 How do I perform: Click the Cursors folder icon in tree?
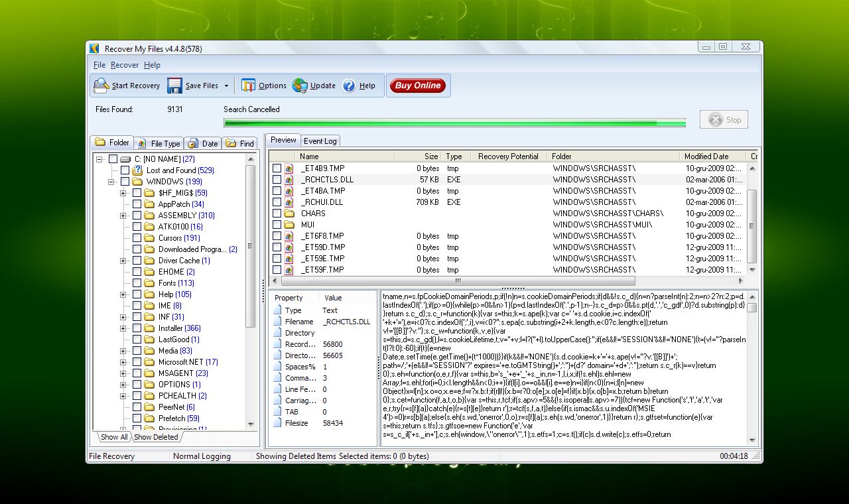tap(149, 238)
